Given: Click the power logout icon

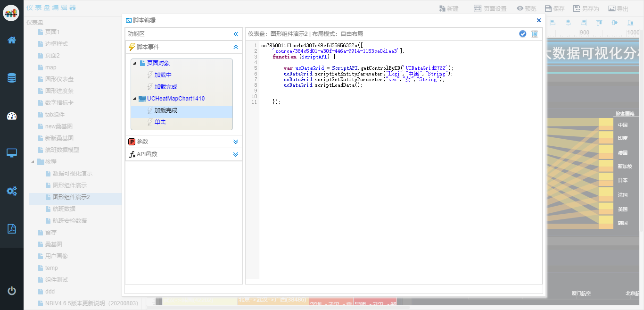Looking at the screenshot, I should click(12, 291).
